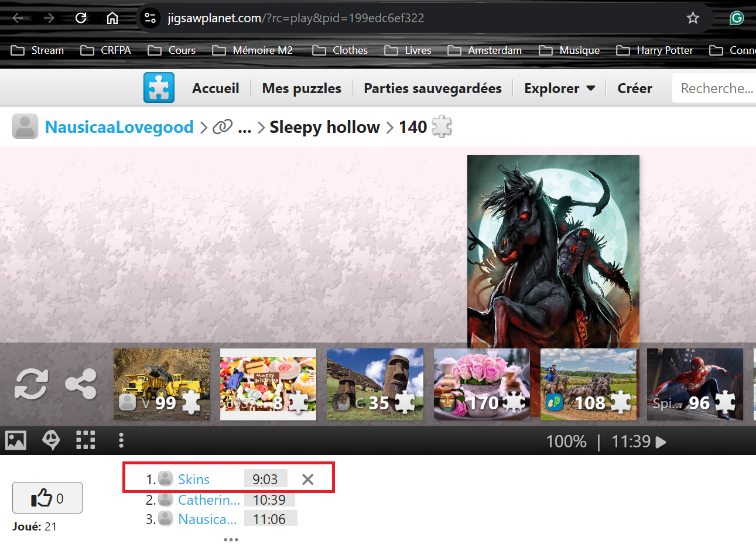
Task: Click the 10:39 time for Catherin...
Action: pyautogui.click(x=269, y=500)
